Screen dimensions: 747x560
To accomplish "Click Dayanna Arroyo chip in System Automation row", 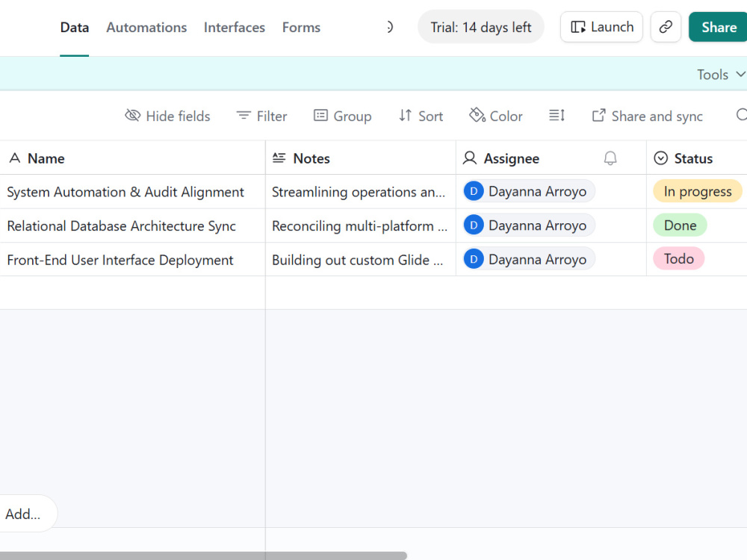I will coord(528,191).
